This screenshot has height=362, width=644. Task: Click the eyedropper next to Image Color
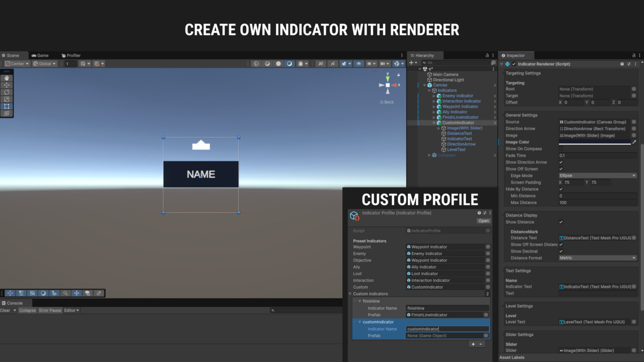[x=634, y=142]
